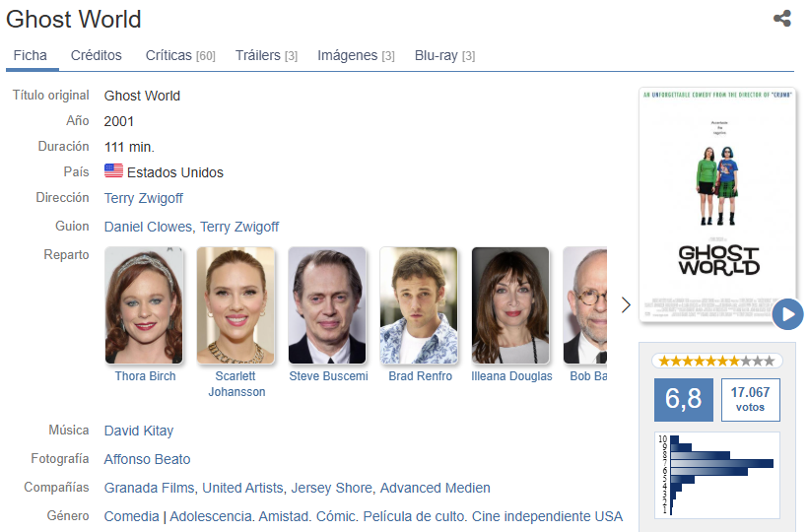Open Terry Zwigoff link in the Guion row
Viewport: 808px width, 532px height.
(x=239, y=227)
